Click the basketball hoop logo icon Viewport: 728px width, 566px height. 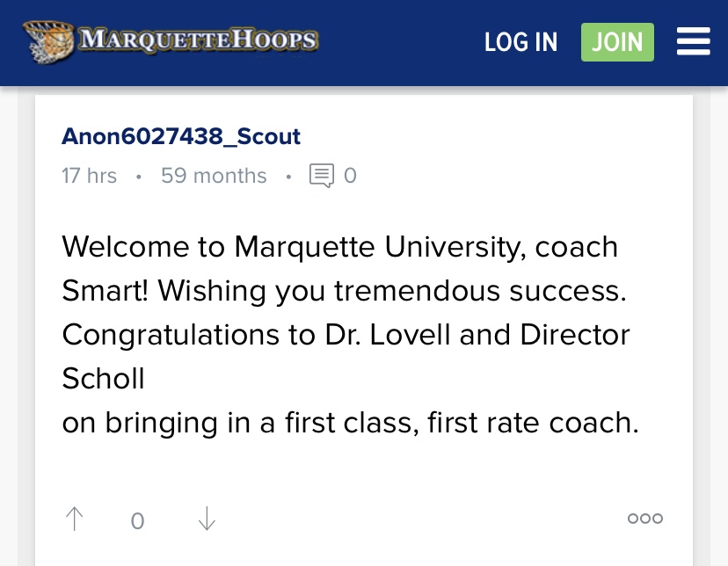pyautogui.click(x=49, y=40)
